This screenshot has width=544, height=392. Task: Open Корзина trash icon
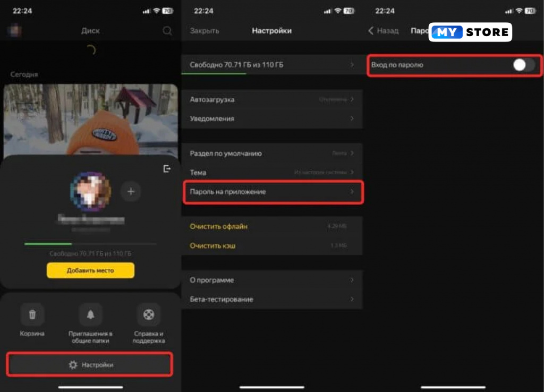click(x=32, y=314)
